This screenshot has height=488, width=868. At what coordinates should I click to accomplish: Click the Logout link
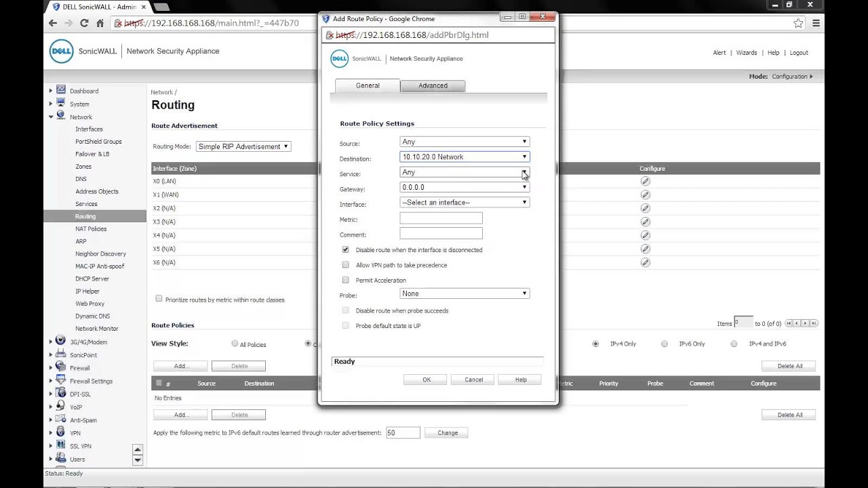click(799, 52)
